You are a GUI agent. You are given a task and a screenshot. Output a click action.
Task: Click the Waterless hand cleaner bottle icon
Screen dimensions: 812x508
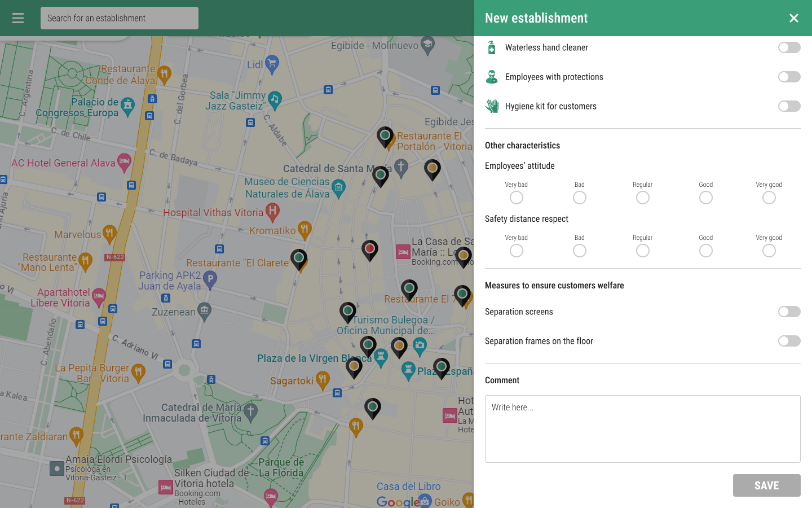point(492,47)
